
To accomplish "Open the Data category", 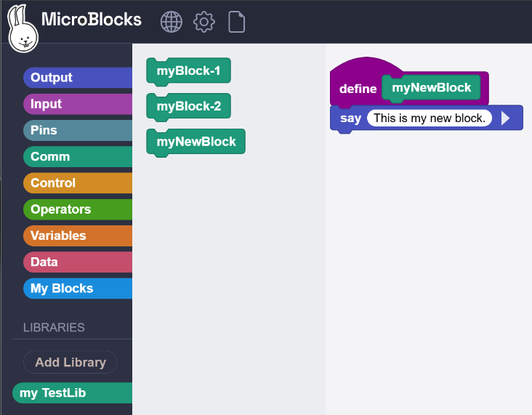I will [78, 262].
